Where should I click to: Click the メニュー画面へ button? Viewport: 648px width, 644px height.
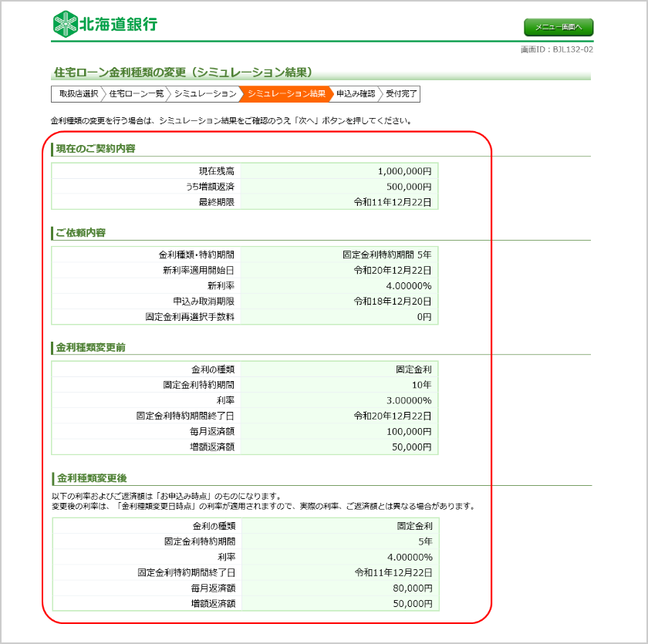click(x=559, y=27)
